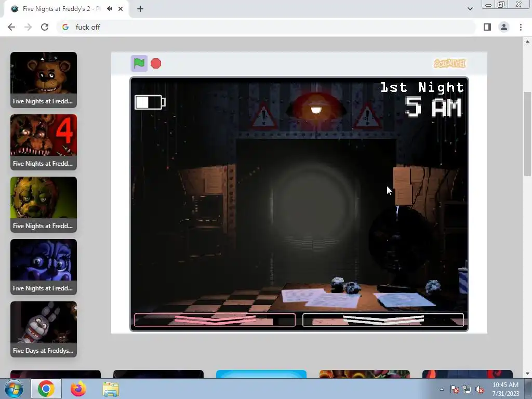532x399 pixels.
Task: Open the blue Sister Location game thumbnail
Action: click(x=44, y=268)
